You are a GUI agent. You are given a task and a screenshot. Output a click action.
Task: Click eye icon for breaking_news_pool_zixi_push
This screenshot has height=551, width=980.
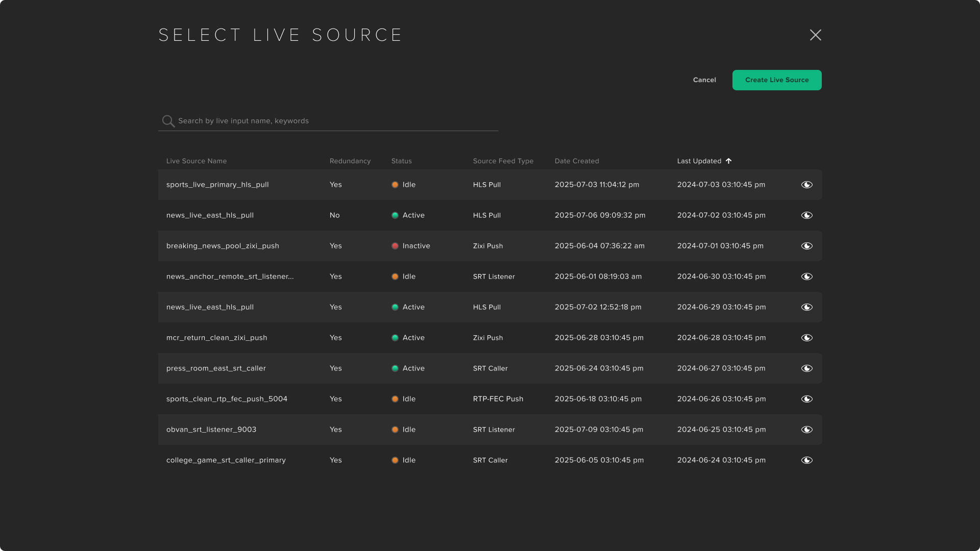(806, 246)
